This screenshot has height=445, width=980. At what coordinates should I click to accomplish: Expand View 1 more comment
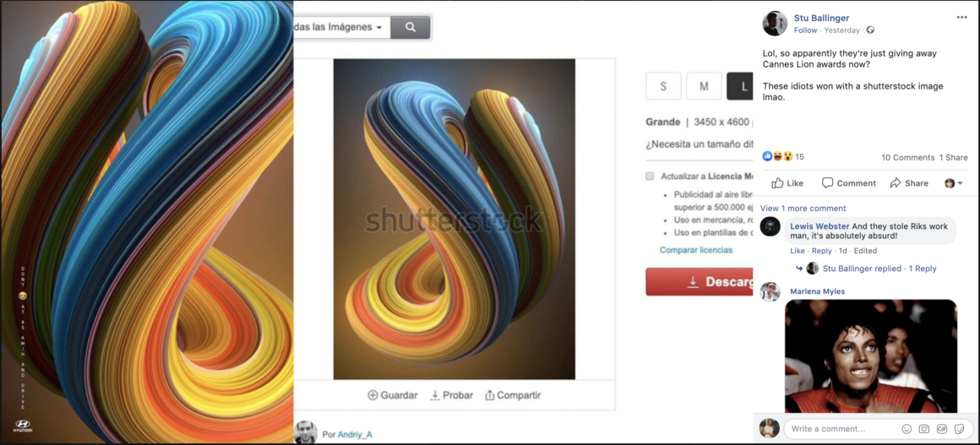(x=803, y=208)
